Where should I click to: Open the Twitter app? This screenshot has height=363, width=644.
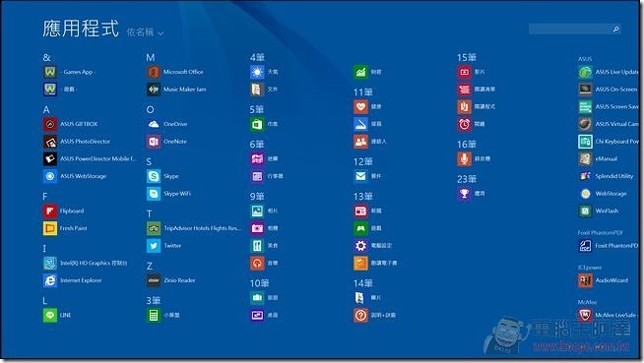[164, 246]
